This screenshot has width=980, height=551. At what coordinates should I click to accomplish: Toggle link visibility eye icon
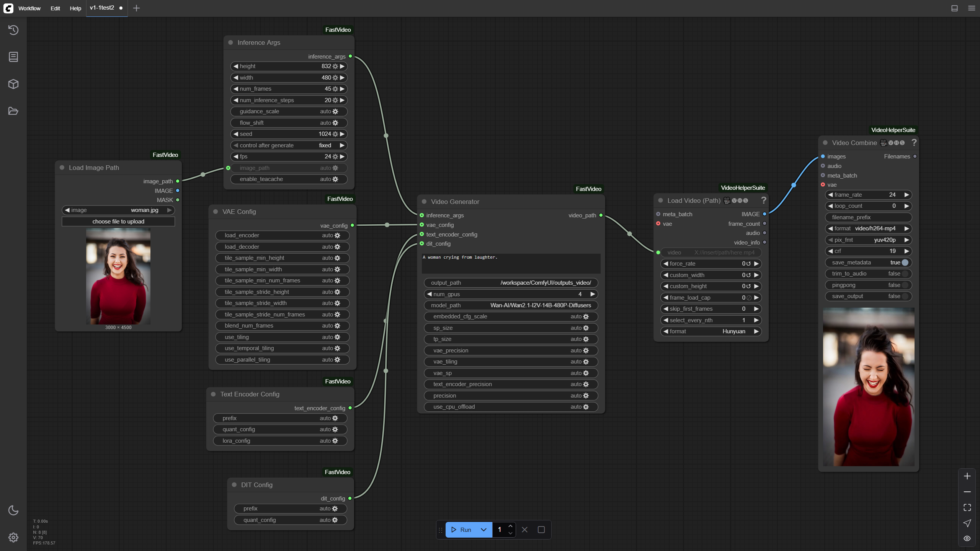[967, 538]
